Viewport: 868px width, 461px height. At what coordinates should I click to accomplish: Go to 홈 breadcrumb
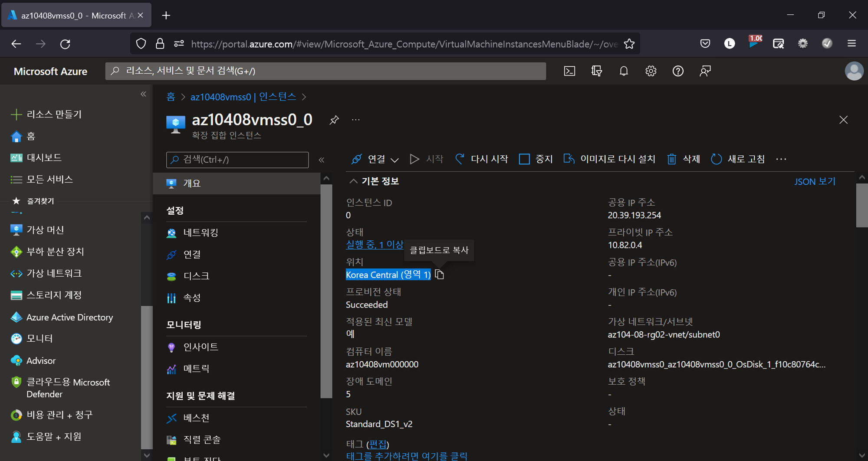(x=171, y=97)
